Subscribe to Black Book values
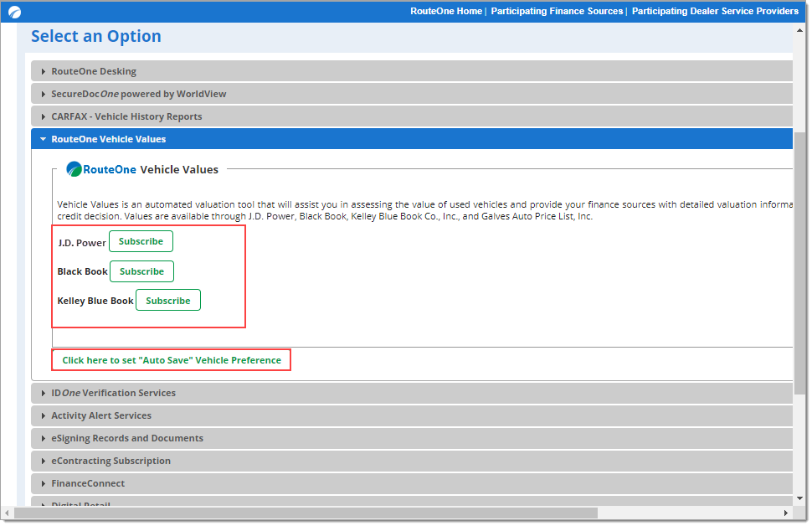The image size is (812, 526). tap(142, 271)
